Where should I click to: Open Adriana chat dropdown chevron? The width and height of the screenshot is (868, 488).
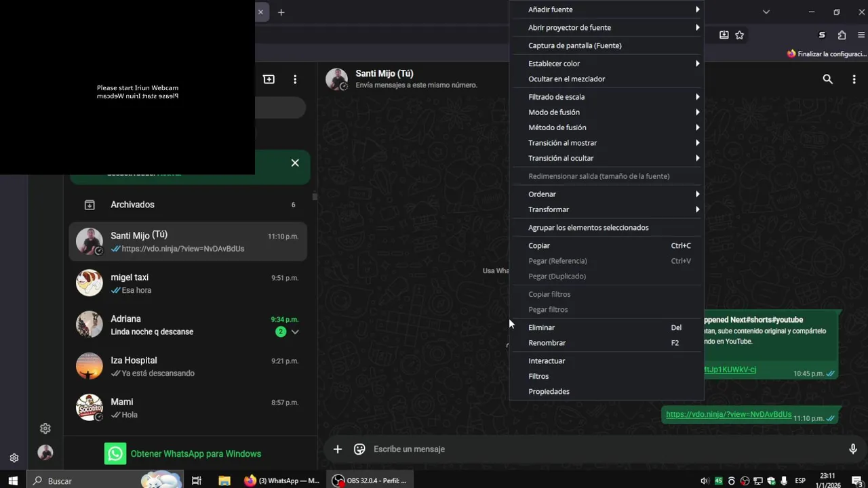[x=295, y=331]
